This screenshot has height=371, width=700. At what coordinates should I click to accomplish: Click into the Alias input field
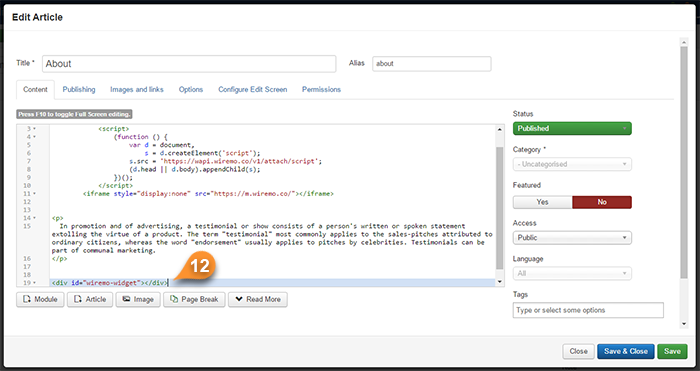432,63
